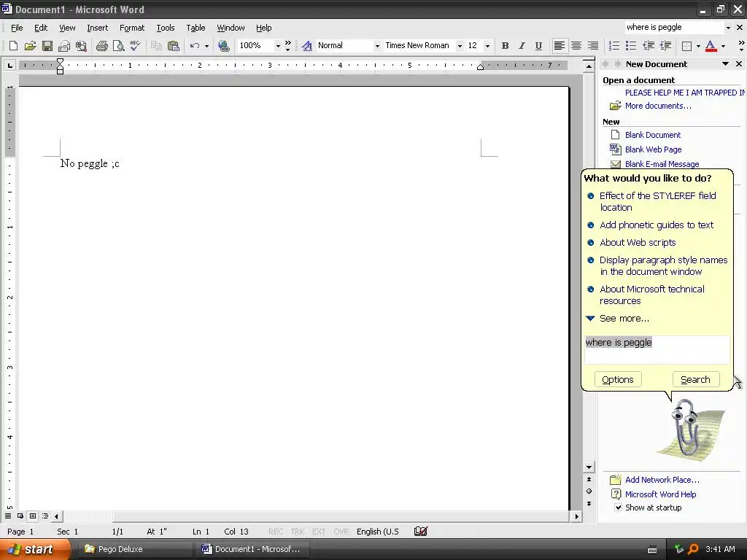Open the Styles and Formatting pane icon
This screenshot has width=747, height=560.
pos(307,46)
